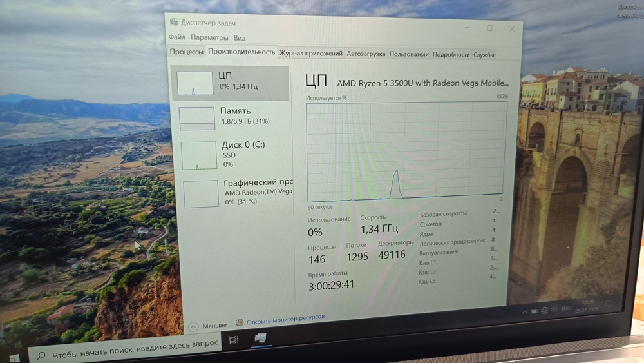Open the notification center in the tray

[609, 304]
